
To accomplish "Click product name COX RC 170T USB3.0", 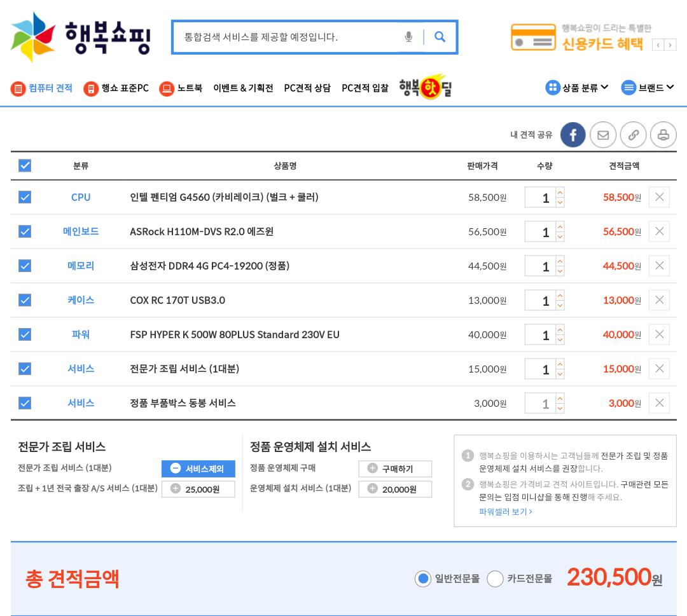I will (x=177, y=300).
